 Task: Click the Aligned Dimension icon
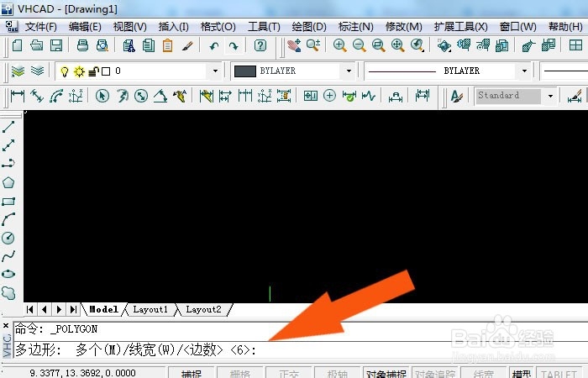(x=37, y=96)
